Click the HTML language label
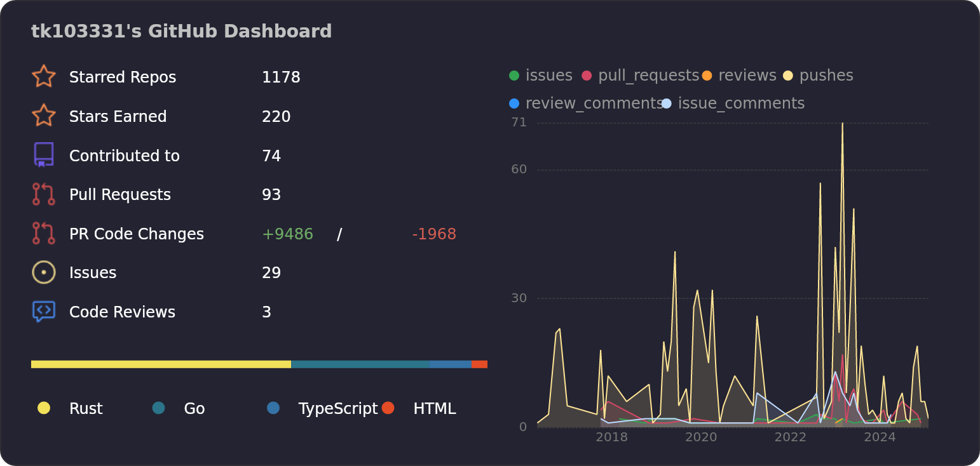This screenshot has height=466, width=980. click(x=435, y=409)
